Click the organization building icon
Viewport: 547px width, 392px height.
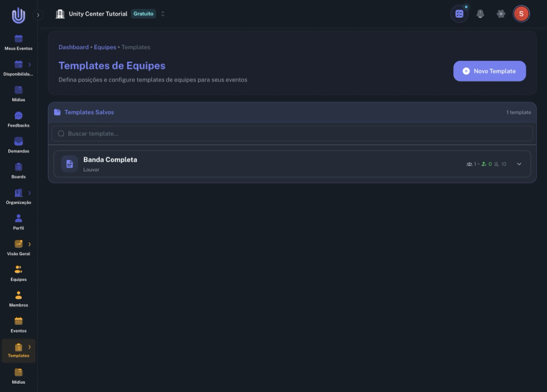60,14
